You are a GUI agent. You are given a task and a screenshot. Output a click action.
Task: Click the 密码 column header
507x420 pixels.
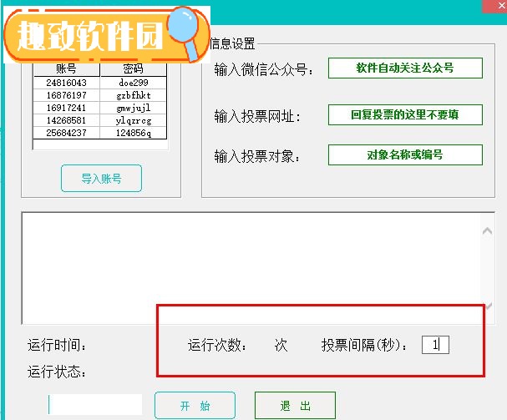[133, 69]
